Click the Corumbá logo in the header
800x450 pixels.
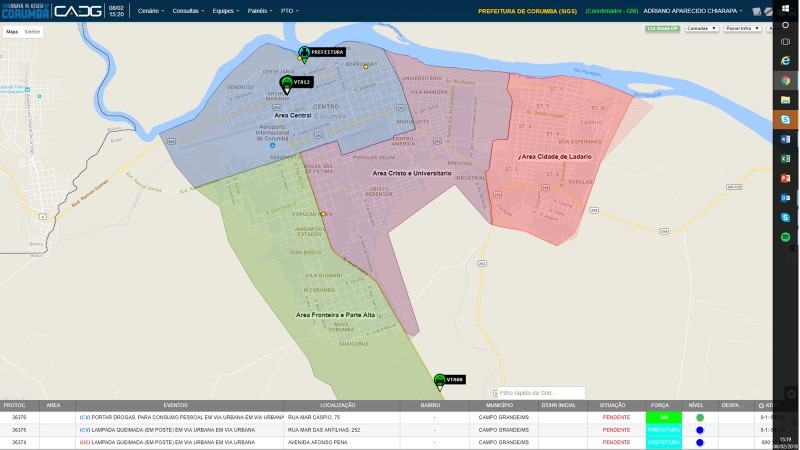[25, 11]
